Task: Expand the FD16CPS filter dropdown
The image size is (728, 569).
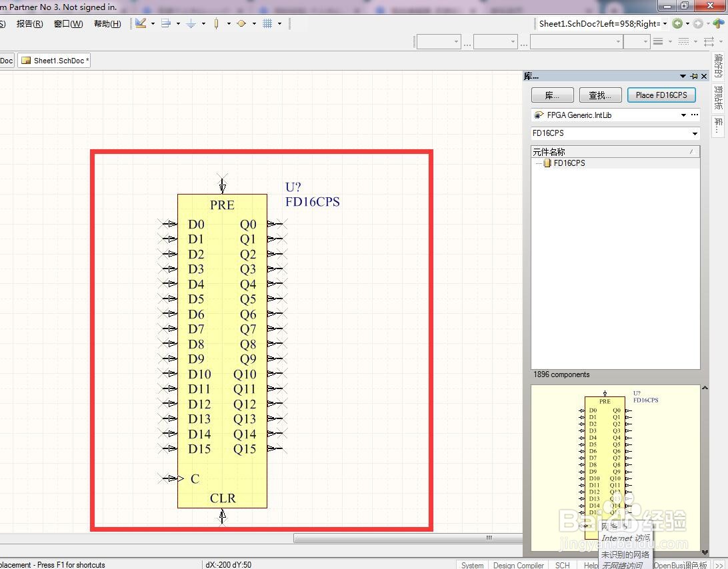Action: pyautogui.click(x=695, y=134)
